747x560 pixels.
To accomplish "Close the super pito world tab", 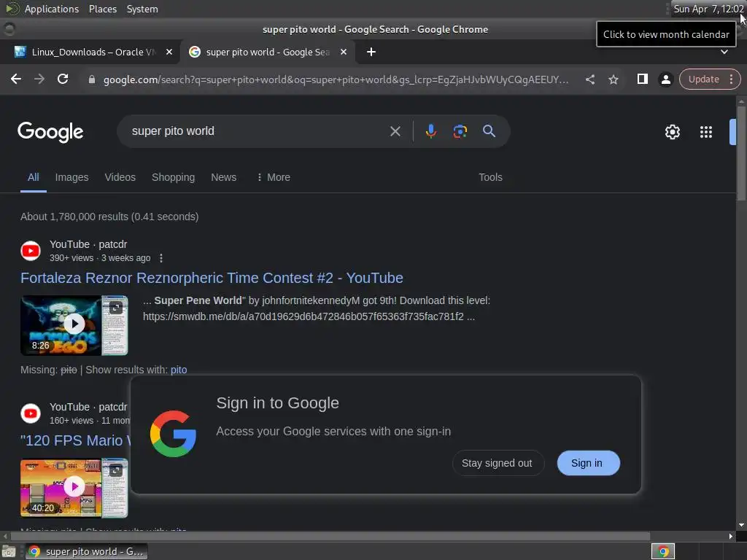I will tap(344, 52).
